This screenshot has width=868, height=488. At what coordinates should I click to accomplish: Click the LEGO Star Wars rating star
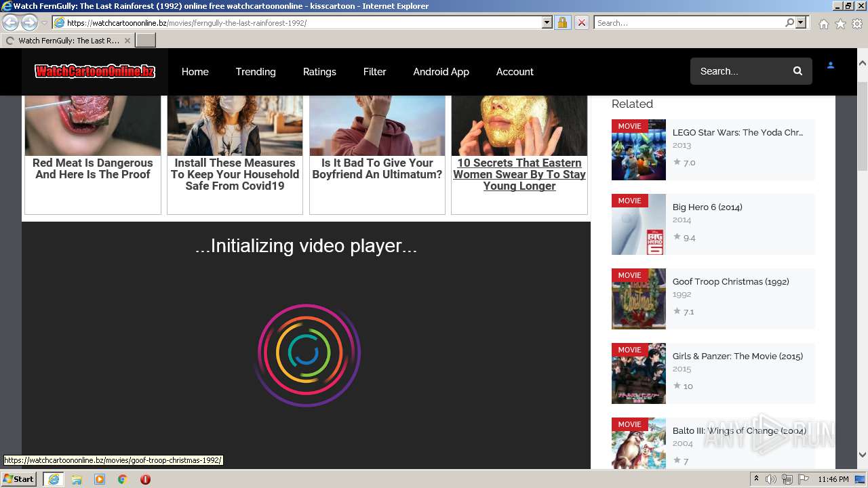pos(677,162)
